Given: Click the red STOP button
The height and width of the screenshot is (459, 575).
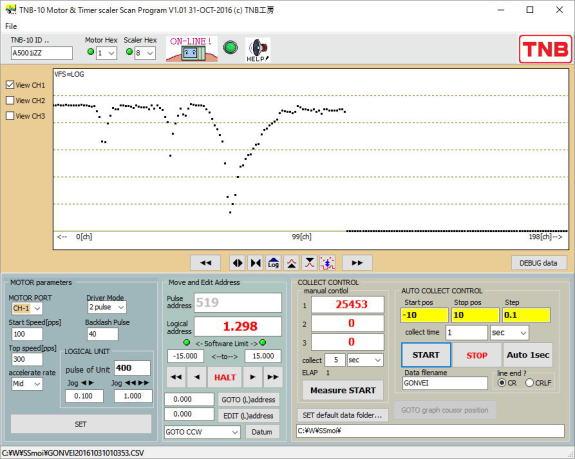Looking at the screenshot, I should coord(477,355).
